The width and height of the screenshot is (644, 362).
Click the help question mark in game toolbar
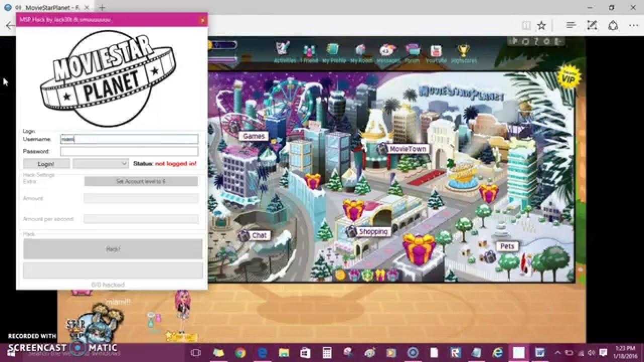click(x=536, y=42)
